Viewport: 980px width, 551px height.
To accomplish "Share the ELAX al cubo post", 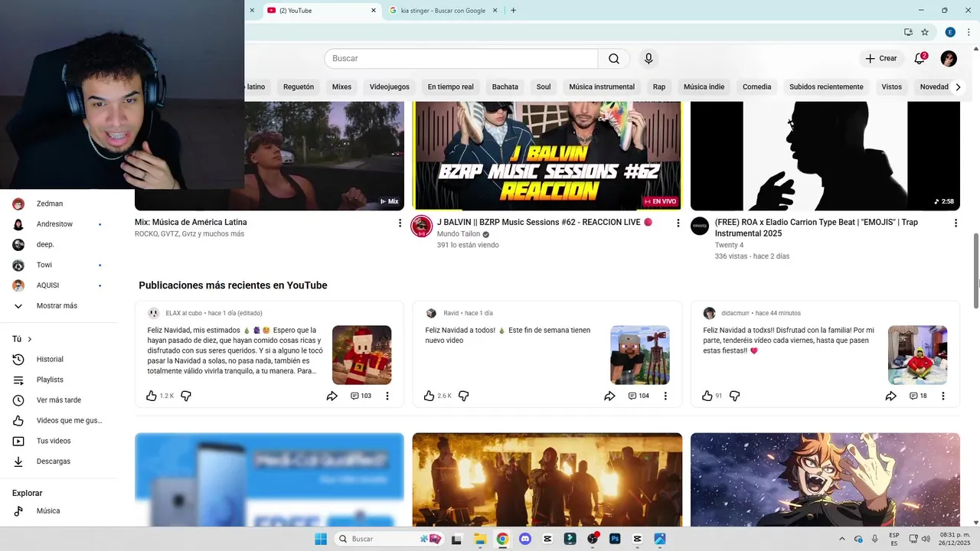I will click(x=332, y=396).
